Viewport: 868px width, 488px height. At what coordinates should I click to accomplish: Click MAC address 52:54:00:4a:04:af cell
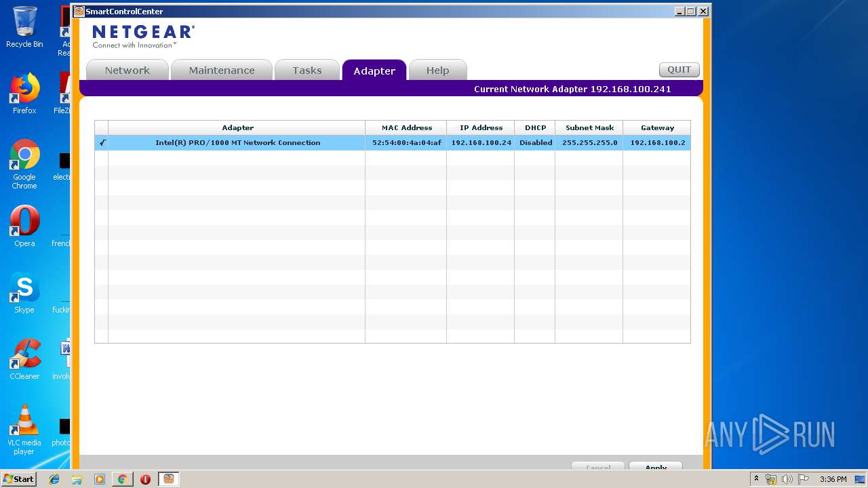[406, 143]
